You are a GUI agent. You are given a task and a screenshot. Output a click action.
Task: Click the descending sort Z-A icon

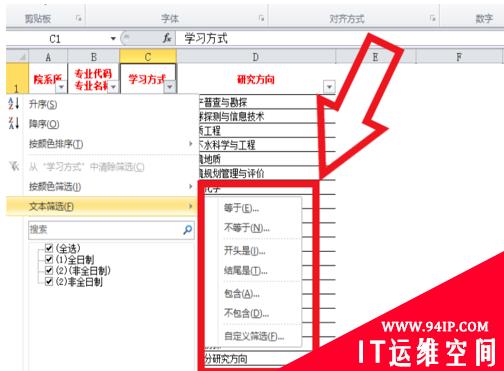(x=14, y=123)
